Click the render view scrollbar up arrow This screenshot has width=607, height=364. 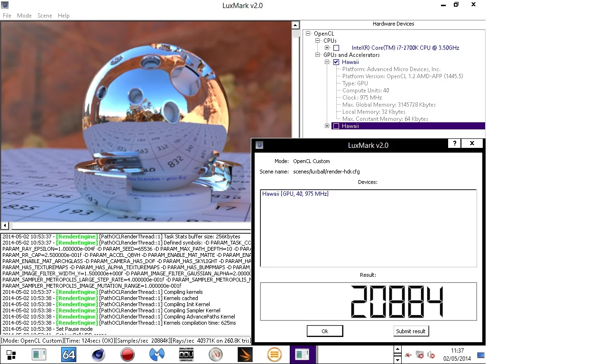point(295,26)
